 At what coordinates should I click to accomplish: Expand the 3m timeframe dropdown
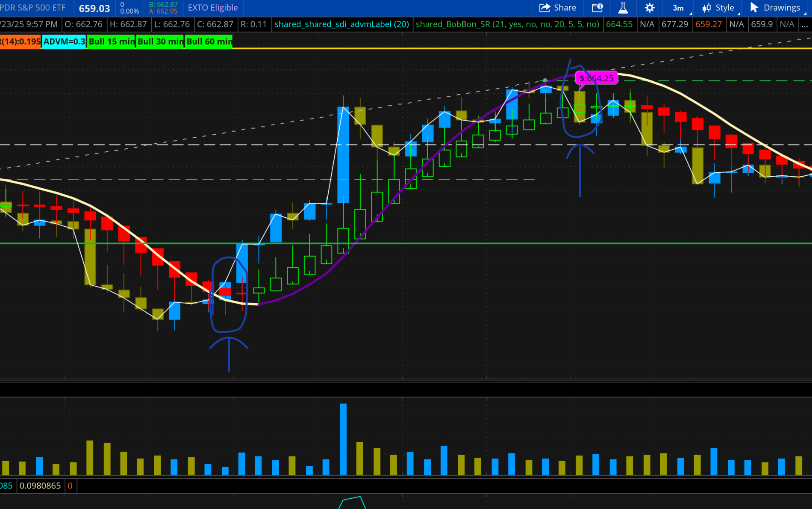680,8
